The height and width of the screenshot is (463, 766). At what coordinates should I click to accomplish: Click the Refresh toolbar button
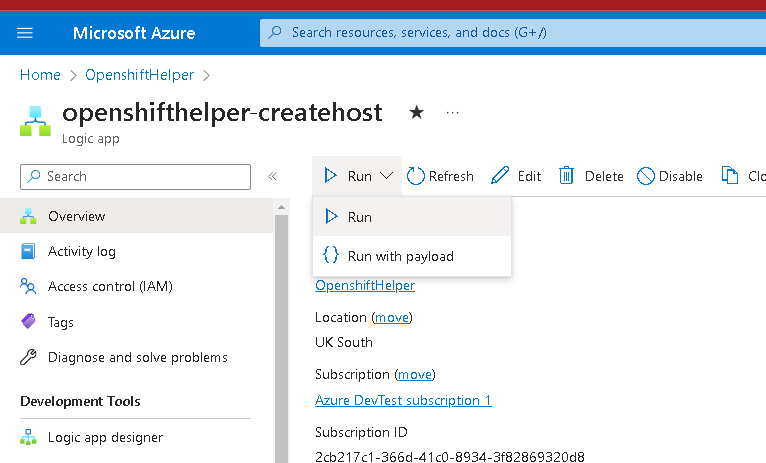(x=440, y=176)
